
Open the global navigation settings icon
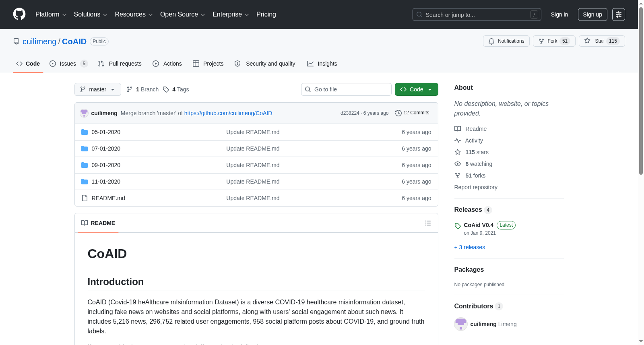point(619,14)
